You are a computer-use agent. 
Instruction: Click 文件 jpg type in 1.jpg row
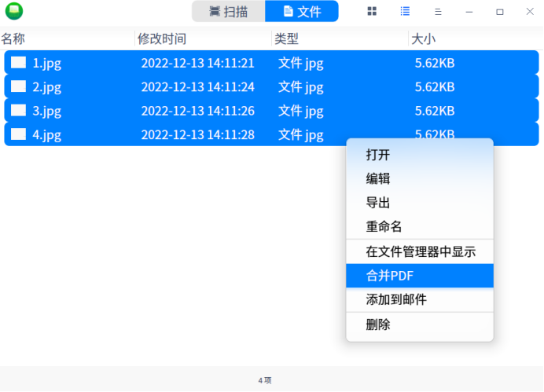click(x=301, y=64)
